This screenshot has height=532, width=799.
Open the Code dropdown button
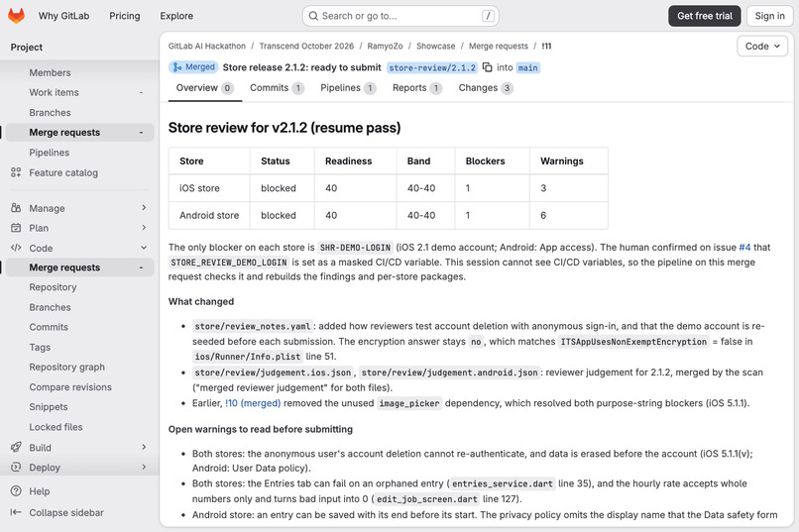(762, 47)
